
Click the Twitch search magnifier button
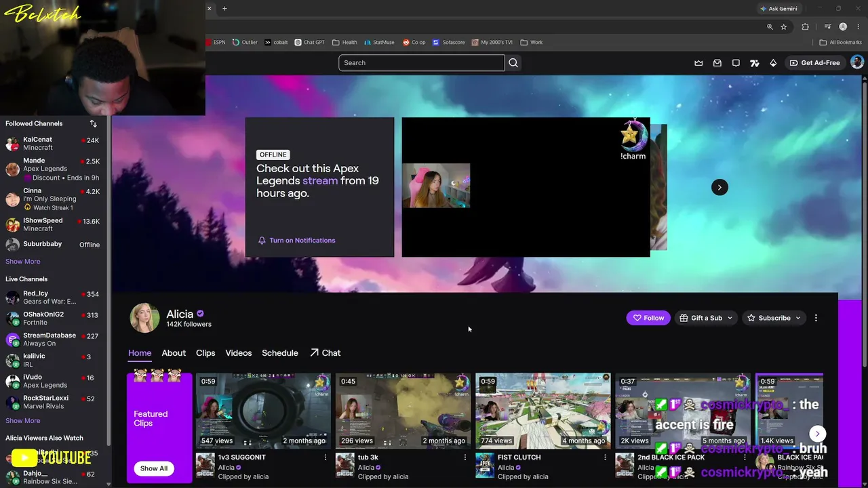(x=513, y=63)
